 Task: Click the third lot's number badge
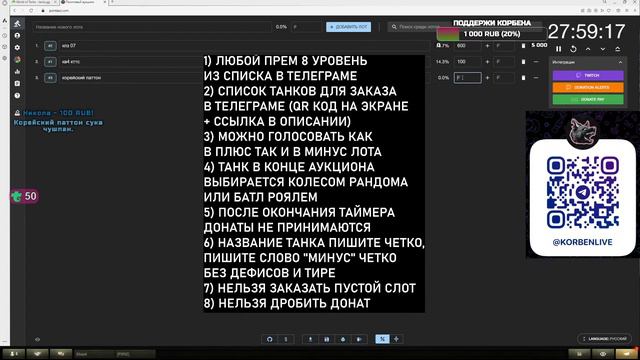click(50, 78)
